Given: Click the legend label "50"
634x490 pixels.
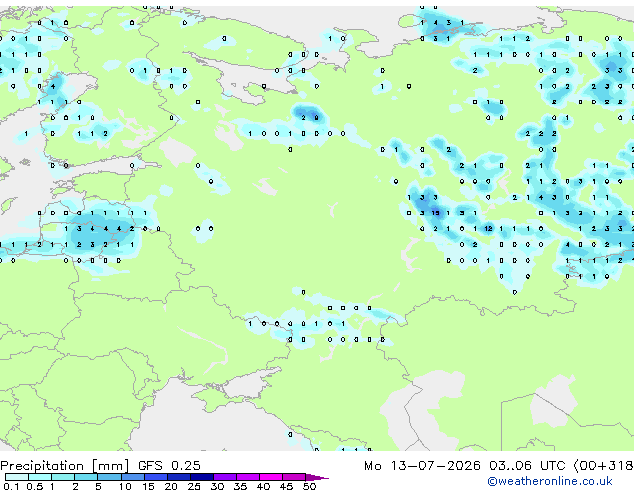Looking at the screenshot, I should pyautogui.click(x=309, y=486).
